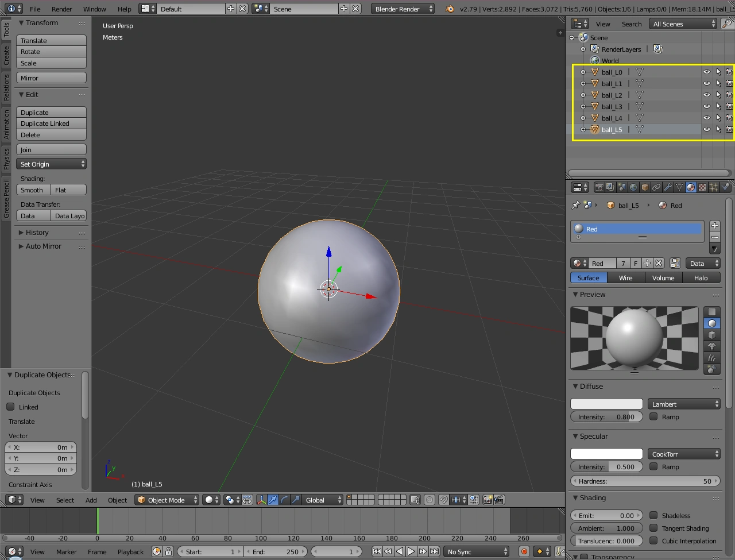Open the World properties globe tab
735x560 pixels.
point(633,187)
